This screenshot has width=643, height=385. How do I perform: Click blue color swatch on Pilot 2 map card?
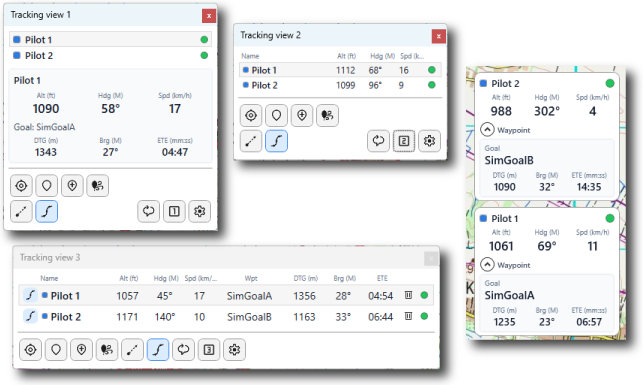coord(483,83)
